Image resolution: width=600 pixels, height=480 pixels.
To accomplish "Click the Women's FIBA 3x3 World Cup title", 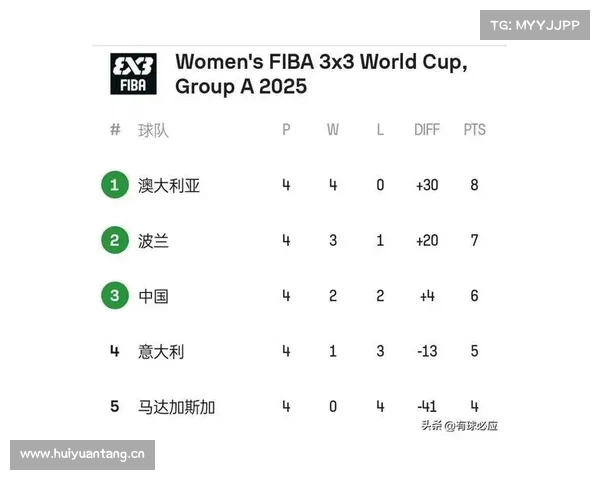I will 321,73.
